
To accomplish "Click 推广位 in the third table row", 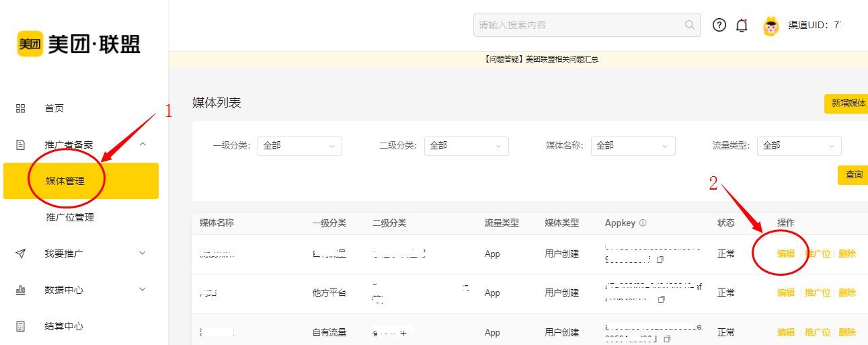I will point(818,332).
